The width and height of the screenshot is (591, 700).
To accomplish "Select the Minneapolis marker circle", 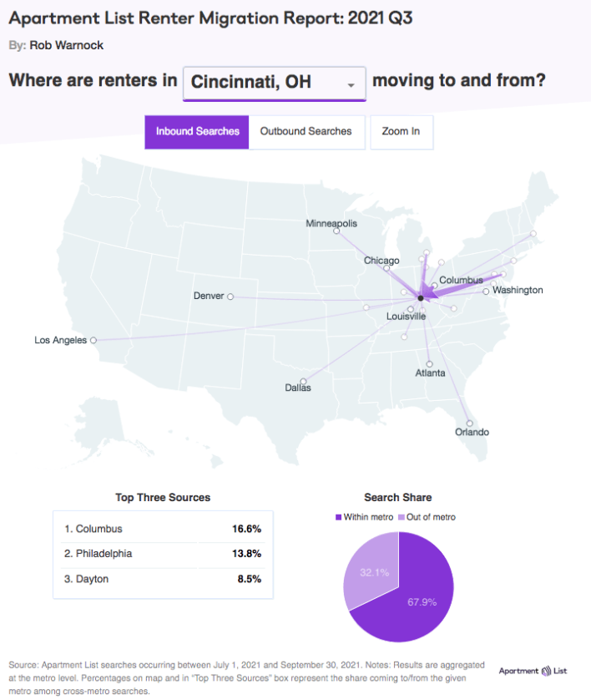I will [x=336, y=231].
